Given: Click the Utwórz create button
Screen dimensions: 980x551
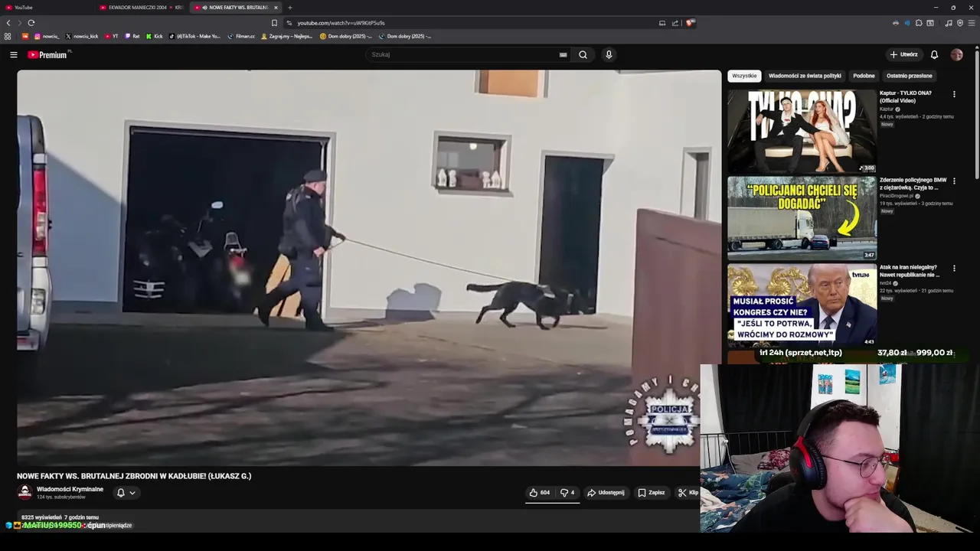Looking at the screenshot, I should point(903,54).
